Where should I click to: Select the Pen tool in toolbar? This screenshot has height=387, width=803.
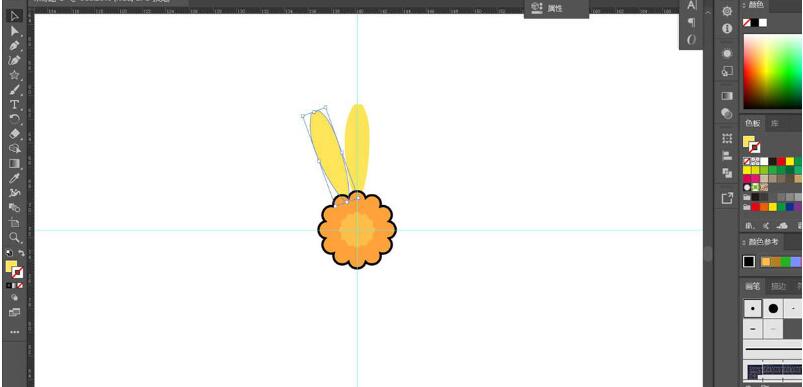pyautogui.click(x=14, y=46)
